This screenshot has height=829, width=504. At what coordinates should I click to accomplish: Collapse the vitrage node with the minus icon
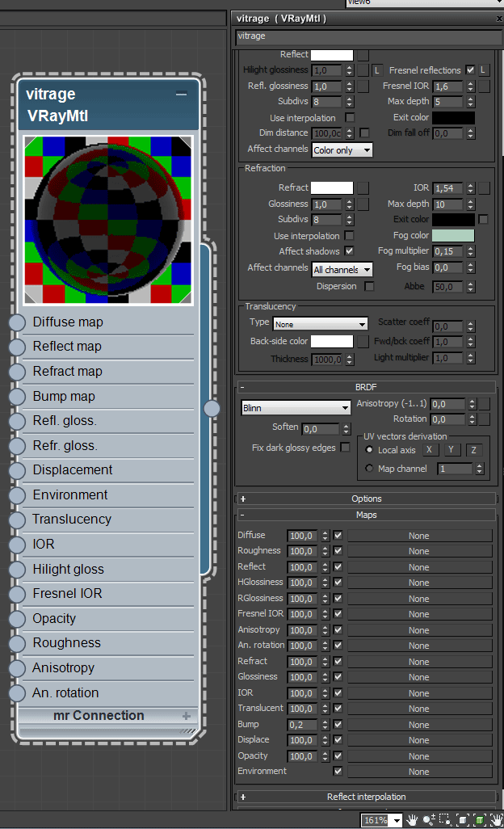tap(181, 94)
